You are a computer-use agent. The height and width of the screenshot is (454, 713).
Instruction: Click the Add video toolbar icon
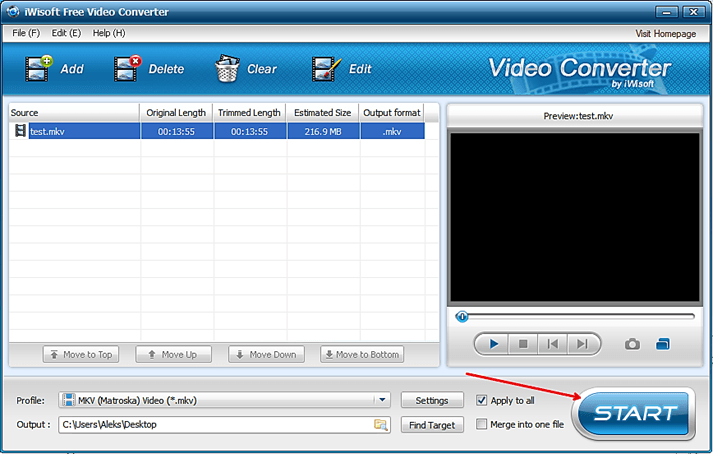click(x=40, y=69)
